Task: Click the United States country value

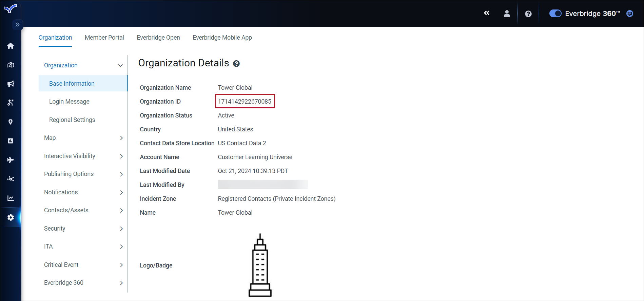Action: coord(235,129)
